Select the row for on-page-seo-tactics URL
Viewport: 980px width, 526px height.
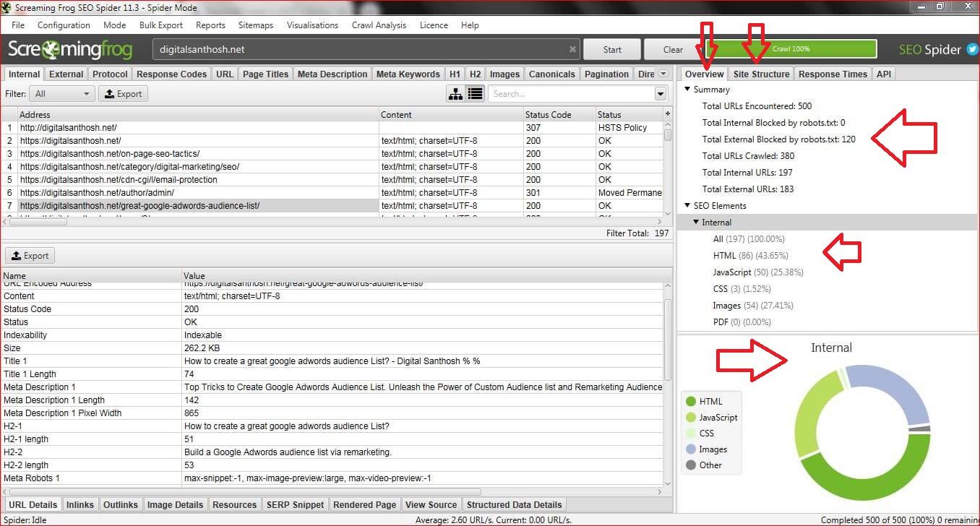pyautogui.click(x=332, y=154)
